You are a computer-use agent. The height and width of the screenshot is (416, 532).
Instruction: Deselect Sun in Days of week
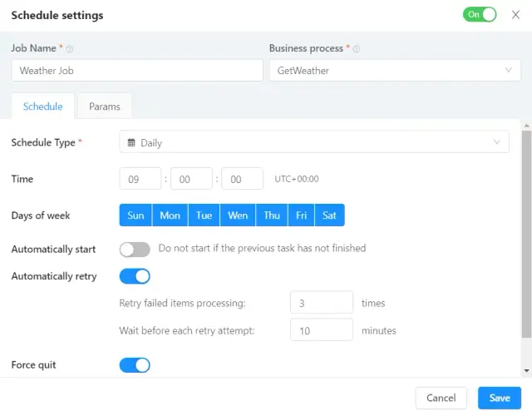[x=136, y=215]
